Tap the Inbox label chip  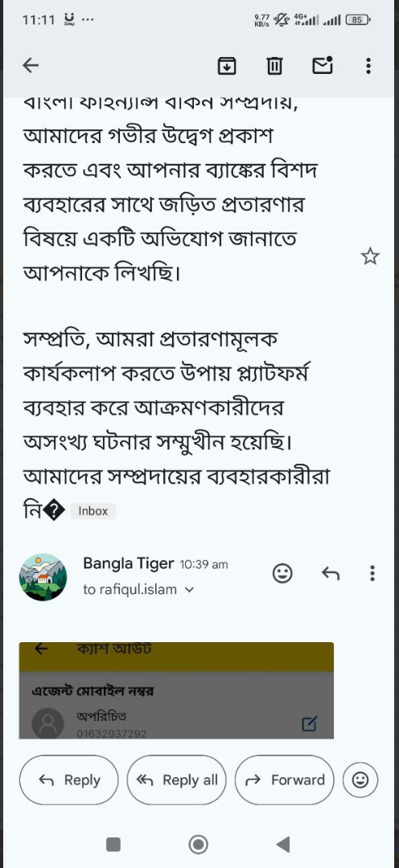point(93,511)
